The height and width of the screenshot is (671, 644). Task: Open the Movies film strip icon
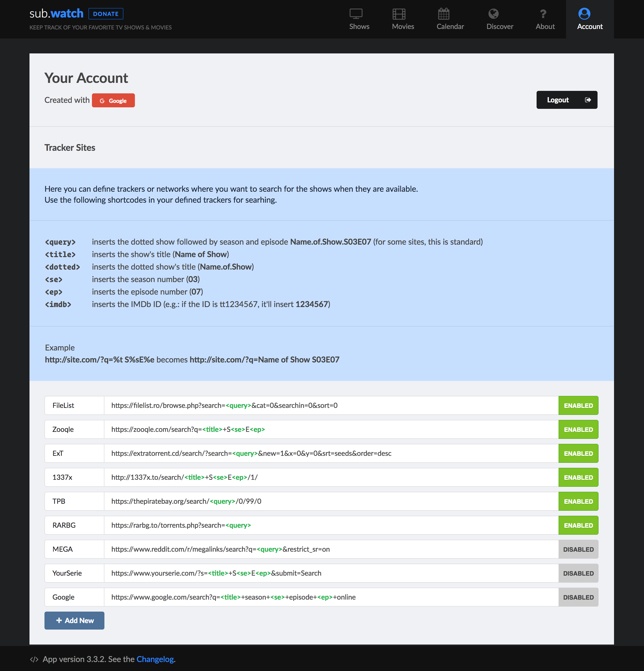tap(399, 14)
